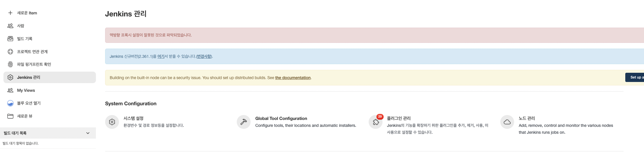Select Jenkins 관리 in the sidebar

point(50,77)
